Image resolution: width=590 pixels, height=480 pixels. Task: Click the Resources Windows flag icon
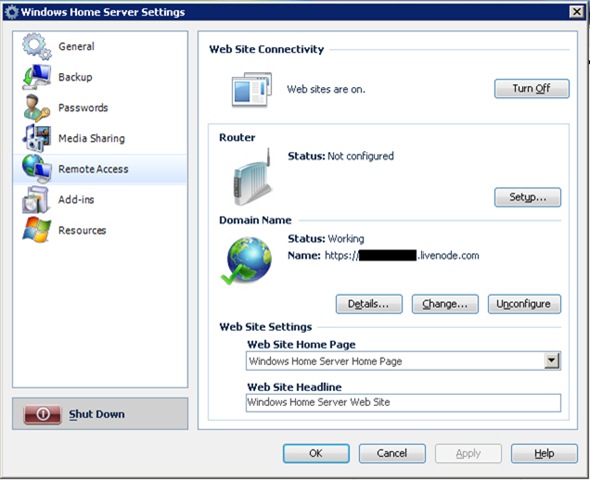coord(36,230)
